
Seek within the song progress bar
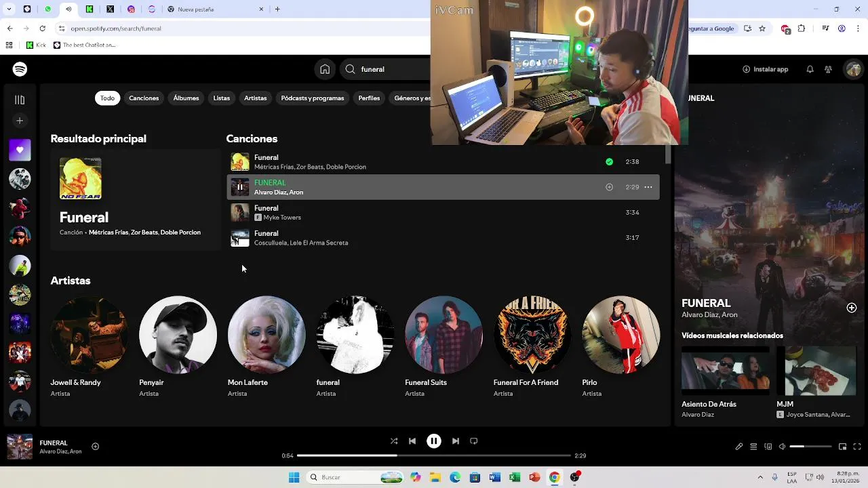[434, 455]
